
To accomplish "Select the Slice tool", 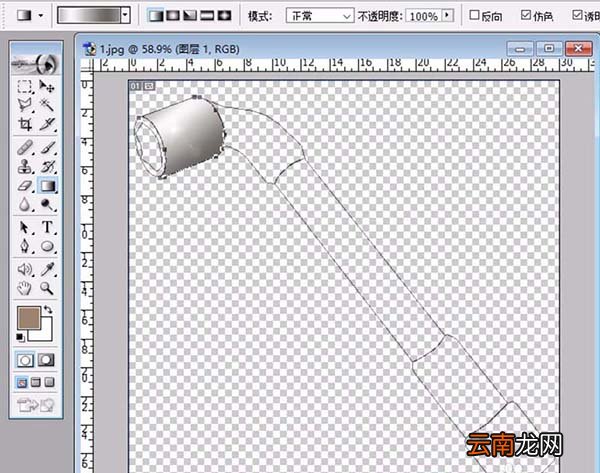I will pyautogui.click(x=47, y=124).
